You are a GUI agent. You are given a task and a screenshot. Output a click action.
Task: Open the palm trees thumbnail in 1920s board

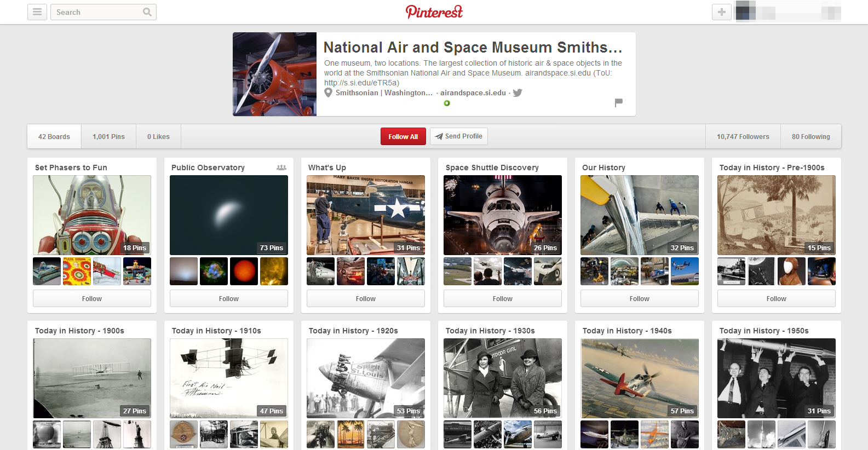tap(350, 434)
